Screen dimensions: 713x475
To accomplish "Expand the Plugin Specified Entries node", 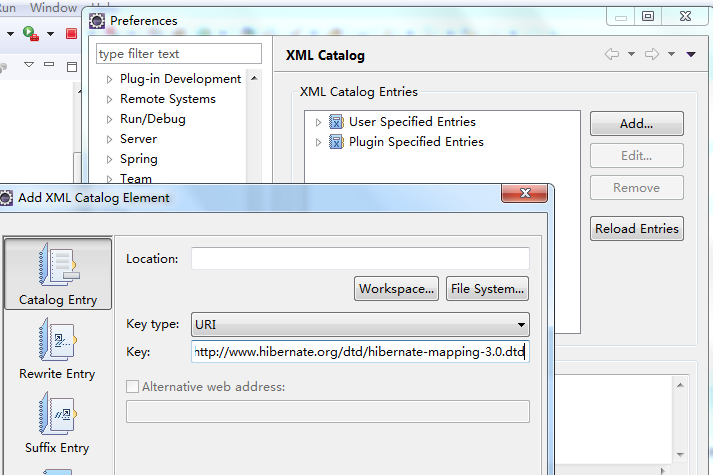I will pos(318,142).
